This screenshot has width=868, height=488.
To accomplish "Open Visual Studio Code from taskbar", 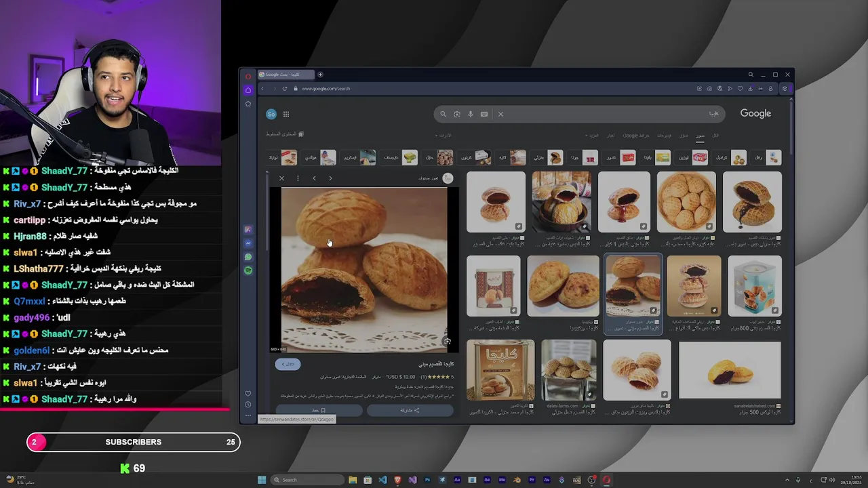I will click(x=382, y=480).
